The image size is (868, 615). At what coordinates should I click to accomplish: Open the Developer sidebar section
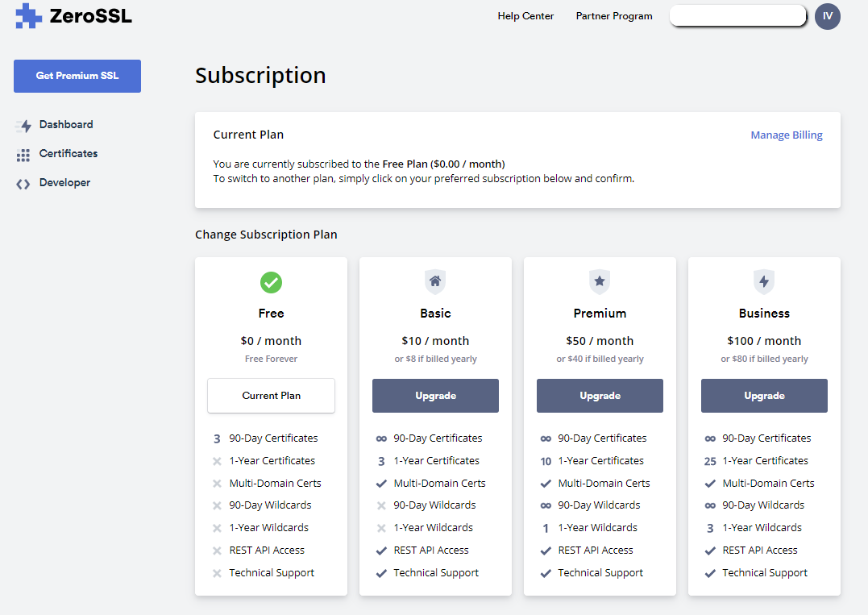point(64,183)
